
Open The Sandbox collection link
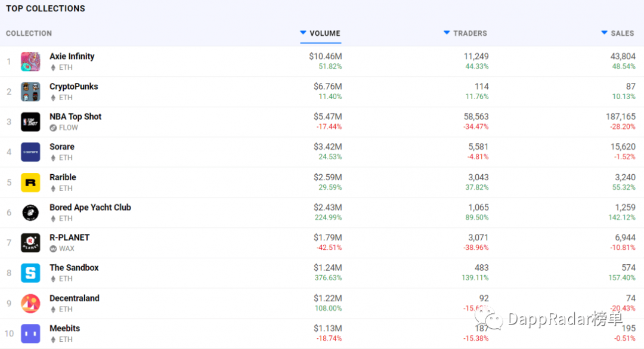point(75,268)
